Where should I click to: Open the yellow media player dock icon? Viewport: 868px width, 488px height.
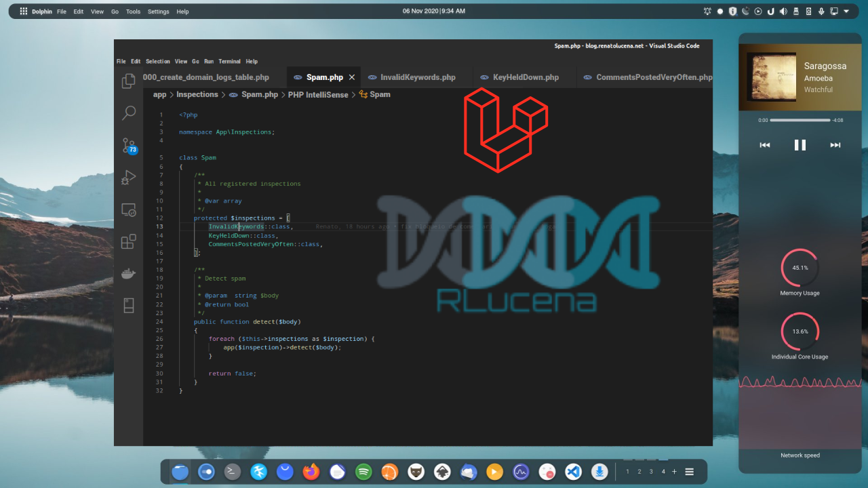(494, 471)
